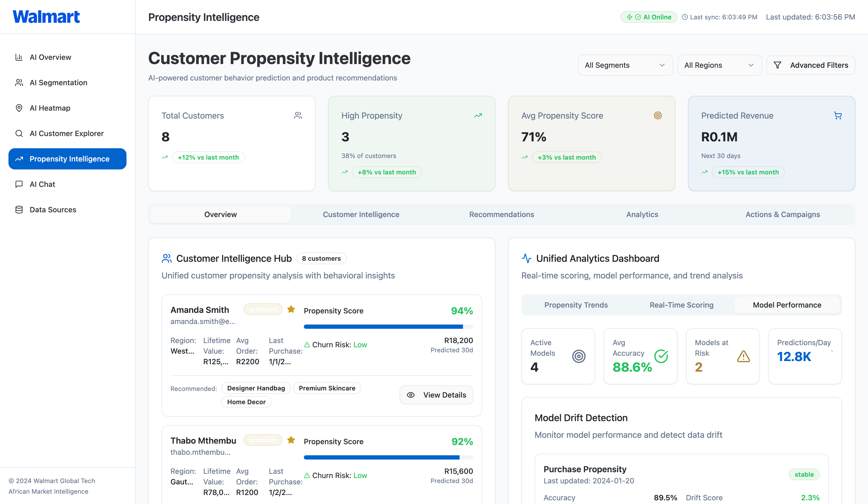Open the All Regions dropdown

point(719,65)
